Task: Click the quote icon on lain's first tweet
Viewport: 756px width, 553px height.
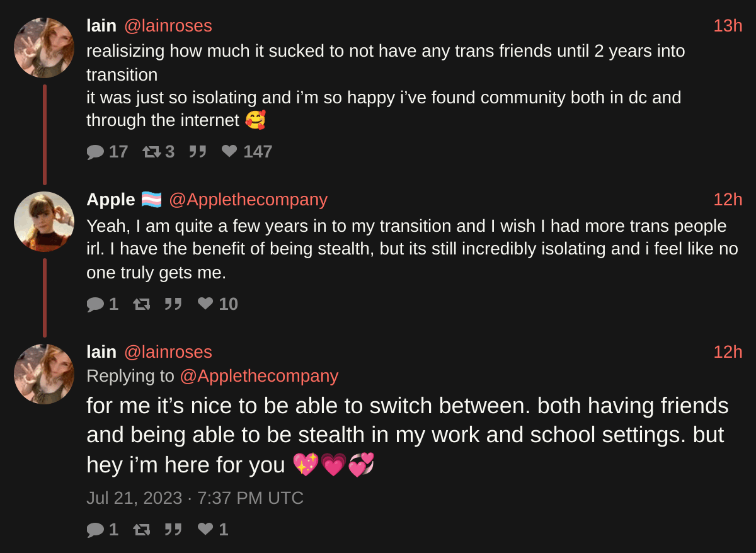Action: coord(198,152)
